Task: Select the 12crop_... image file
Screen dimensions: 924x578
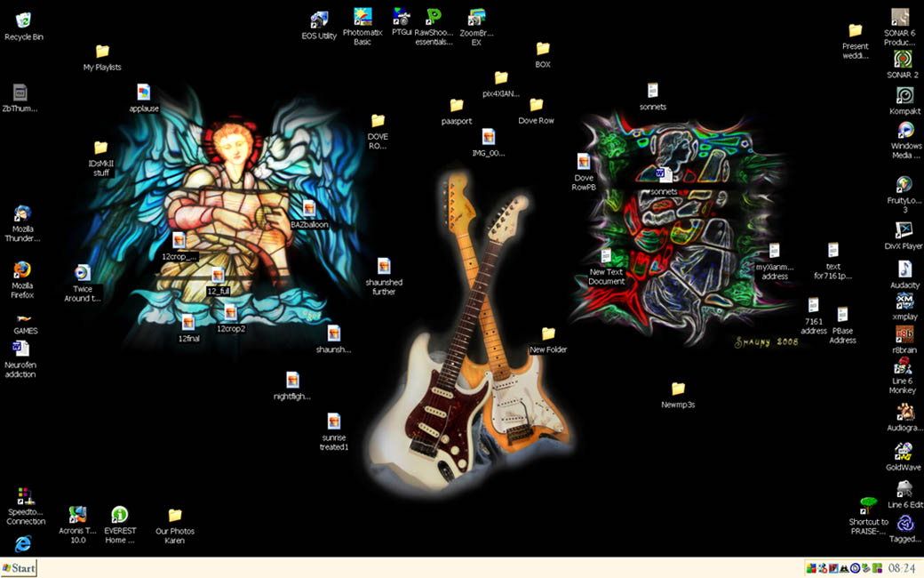Action: tap(179, 241)
